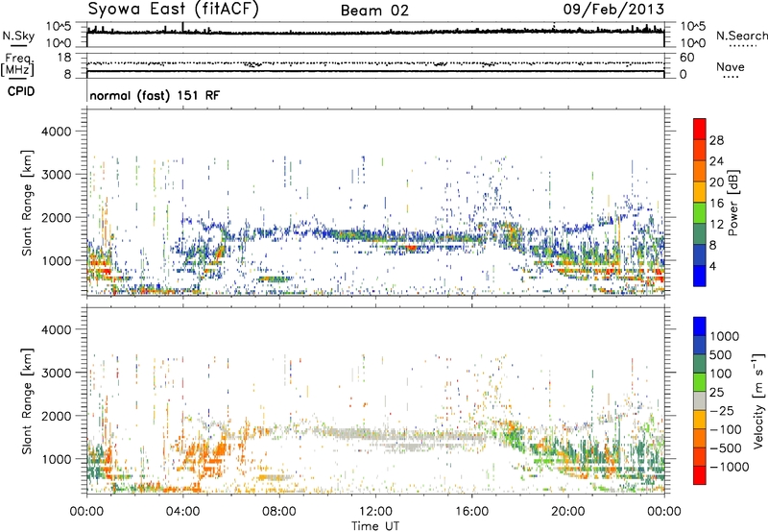Select the 'Power [dB]' colorbar title
768x532 pixels.
[x=733, y=203]
